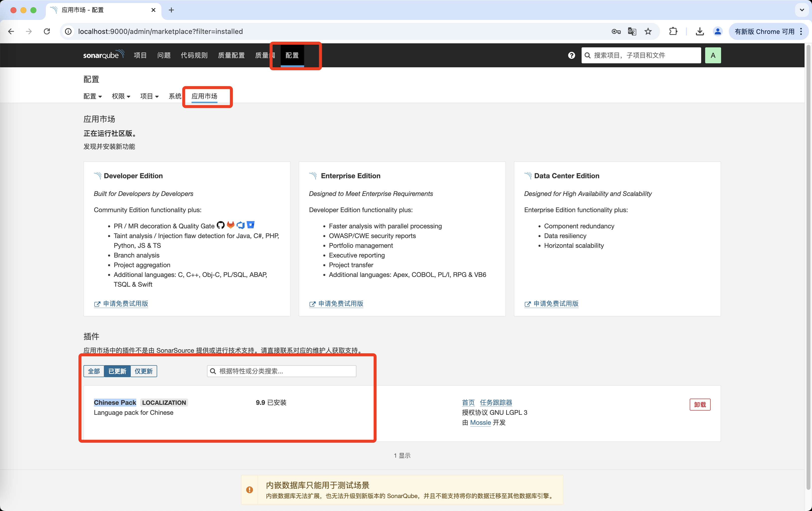Click the magnifier icon in plugin search box
This screenshot has height=511, width=812.
(x=213, y=371)
